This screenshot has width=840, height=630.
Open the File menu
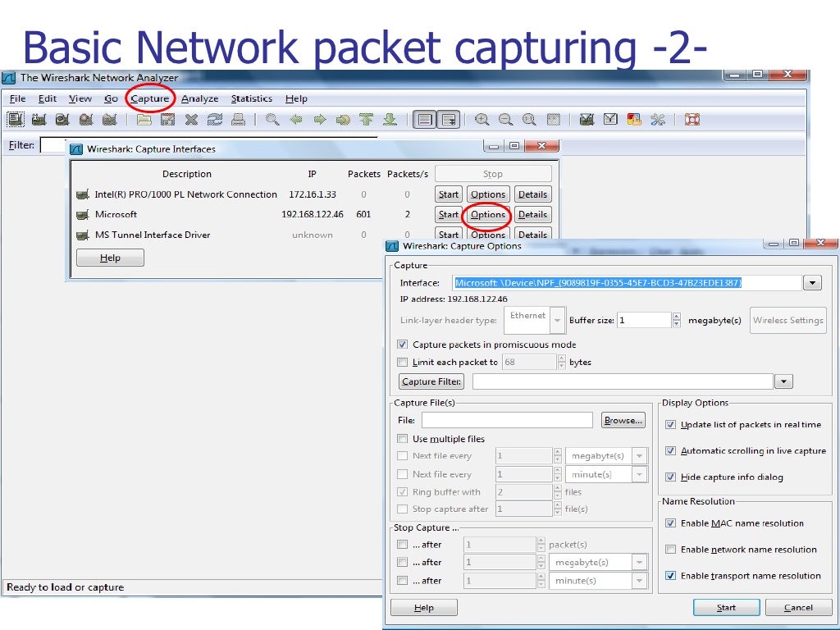[x=18, y=98]
